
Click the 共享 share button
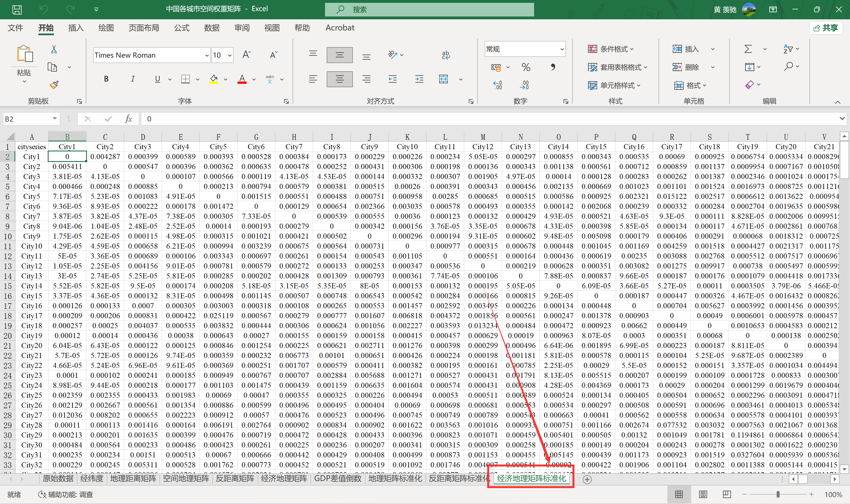point(826,28)
